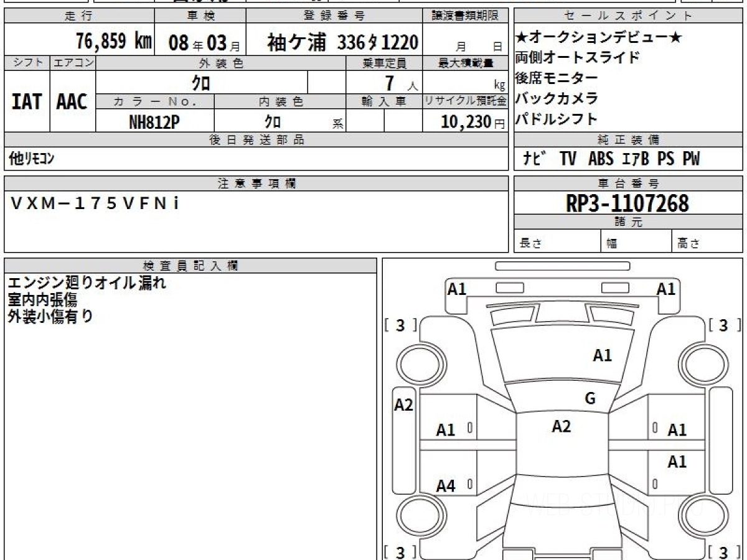Select the recycle deposit 10,230円
Image resolution: width=747 pixels, height=560 pixels.
pos(473,122)
